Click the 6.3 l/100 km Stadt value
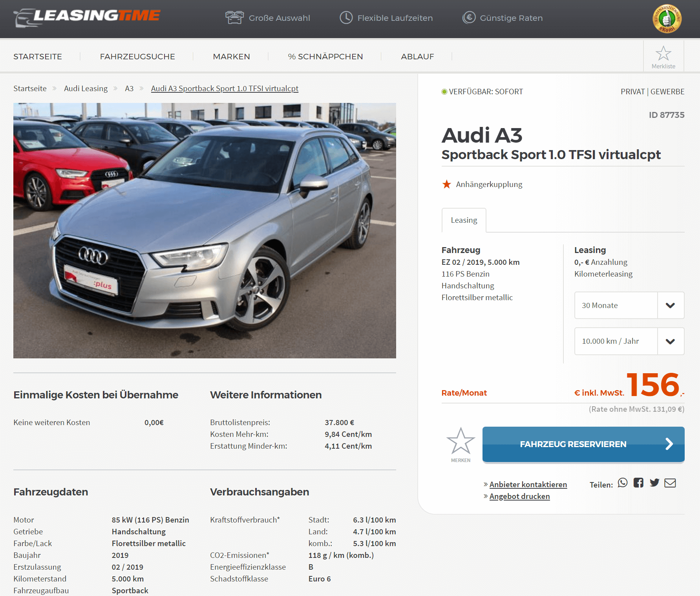This screenshot has width=700, height=596. coord(375,520)
